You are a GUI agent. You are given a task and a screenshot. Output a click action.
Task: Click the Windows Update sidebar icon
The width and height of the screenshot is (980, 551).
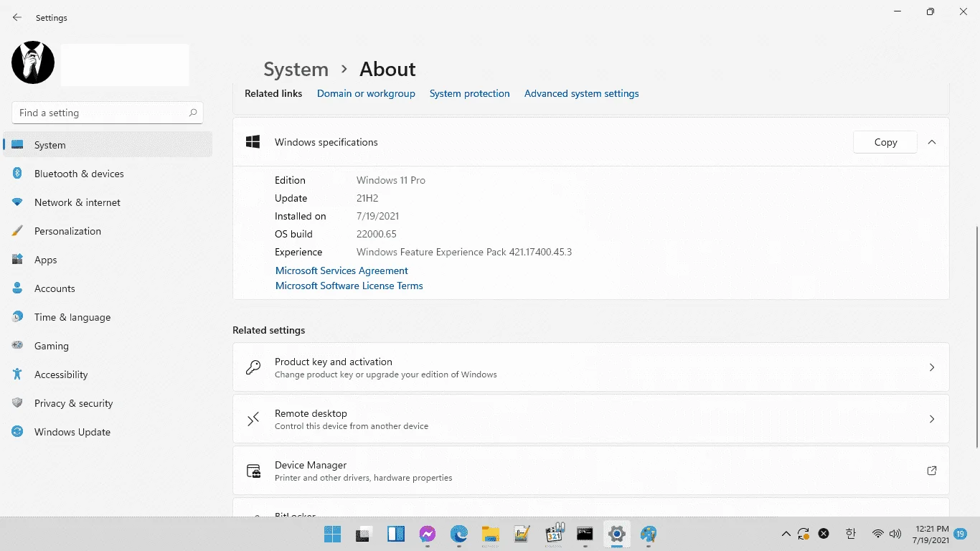[x=18, y=432]
